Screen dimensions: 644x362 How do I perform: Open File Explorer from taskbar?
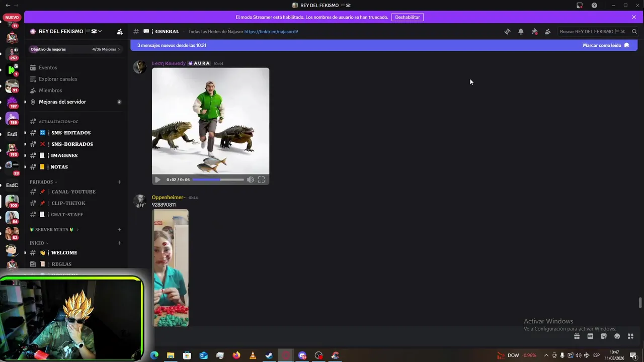coord(171,355)
